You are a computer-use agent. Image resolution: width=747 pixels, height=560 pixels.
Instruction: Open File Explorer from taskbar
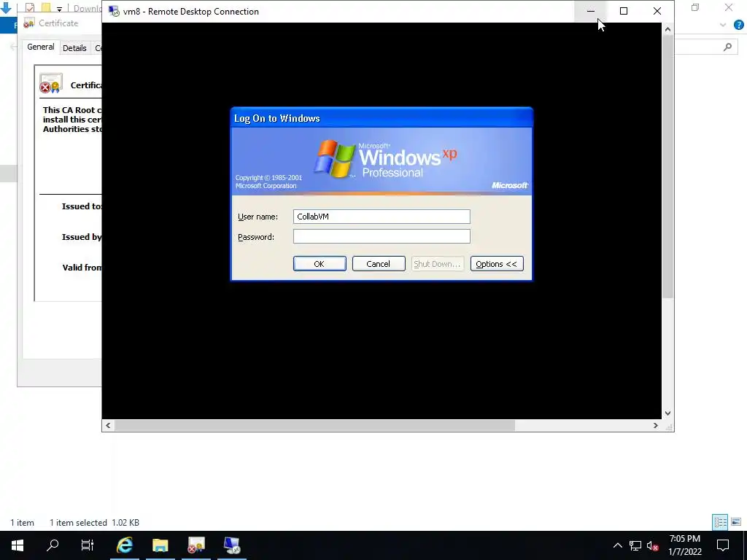[x=160, y=545]
